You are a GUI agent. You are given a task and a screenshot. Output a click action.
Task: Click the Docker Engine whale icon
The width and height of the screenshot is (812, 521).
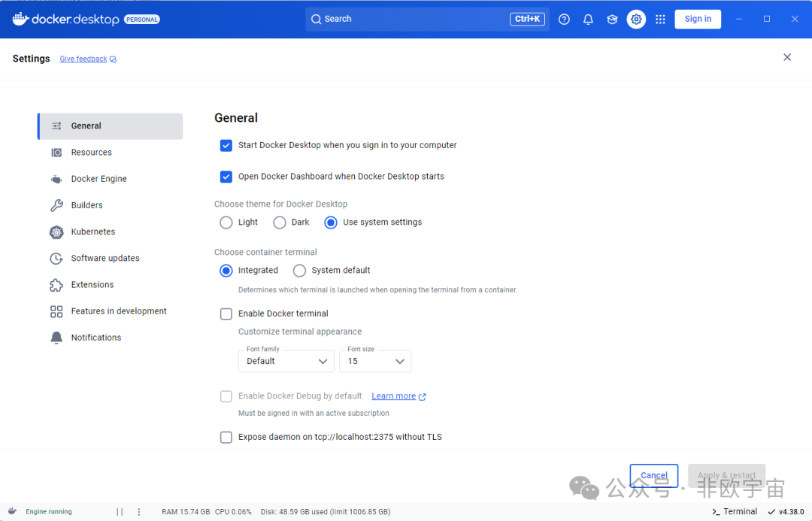56,179
